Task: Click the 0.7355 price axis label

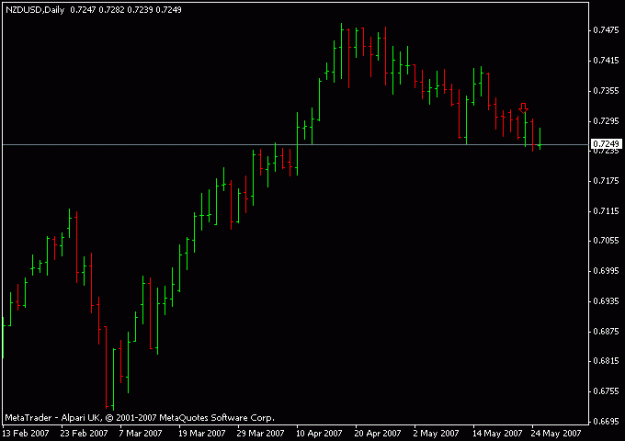Action: pos(606,91)
